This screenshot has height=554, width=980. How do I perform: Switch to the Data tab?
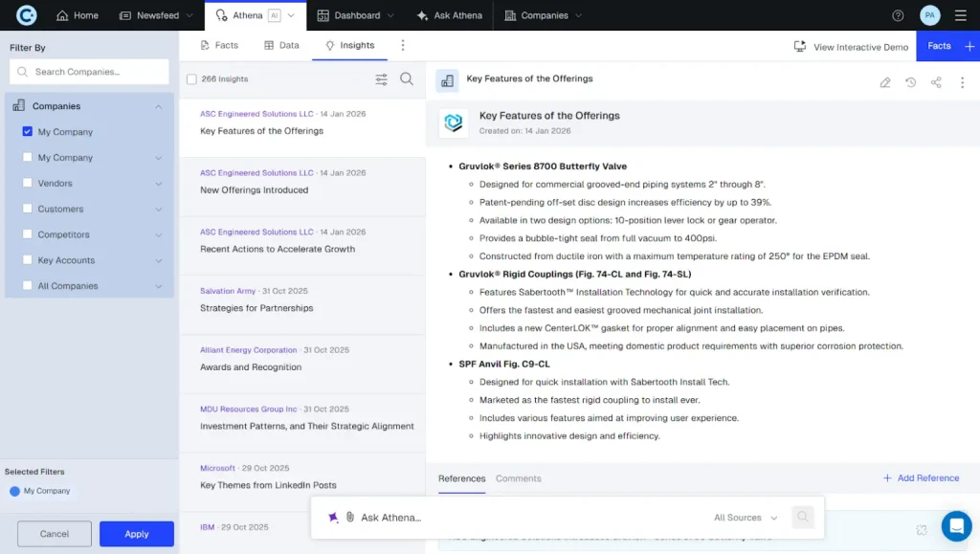281,44
